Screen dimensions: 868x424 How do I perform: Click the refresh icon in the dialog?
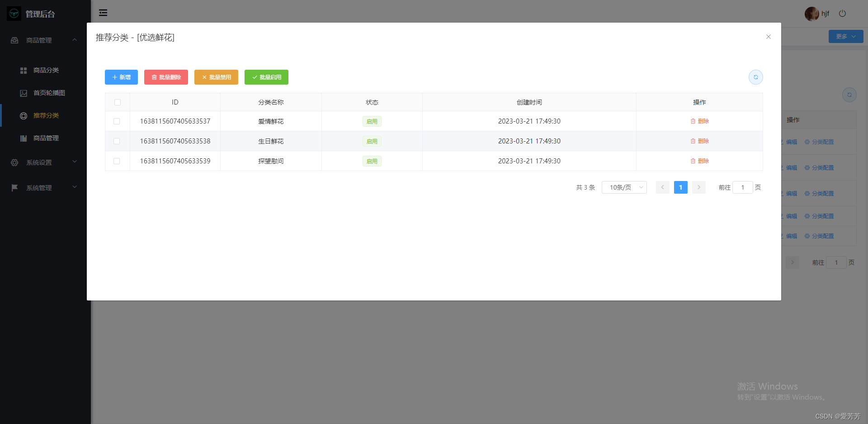tap(755, 77)
